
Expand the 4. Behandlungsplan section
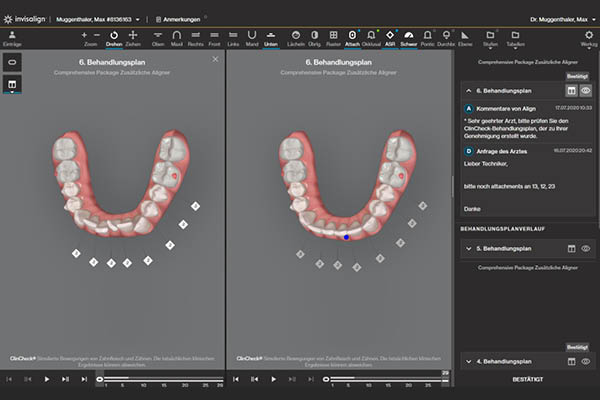(468, 361)
